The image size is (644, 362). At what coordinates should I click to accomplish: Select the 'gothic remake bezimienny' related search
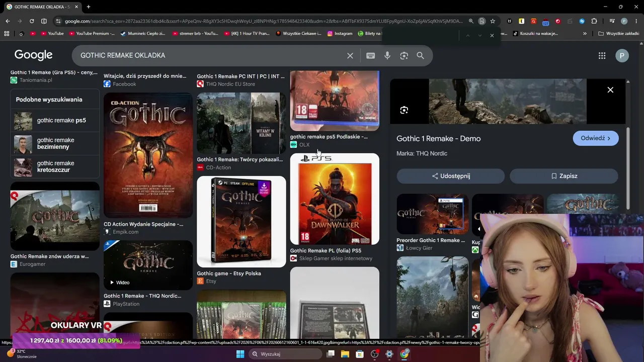point(55,143)
